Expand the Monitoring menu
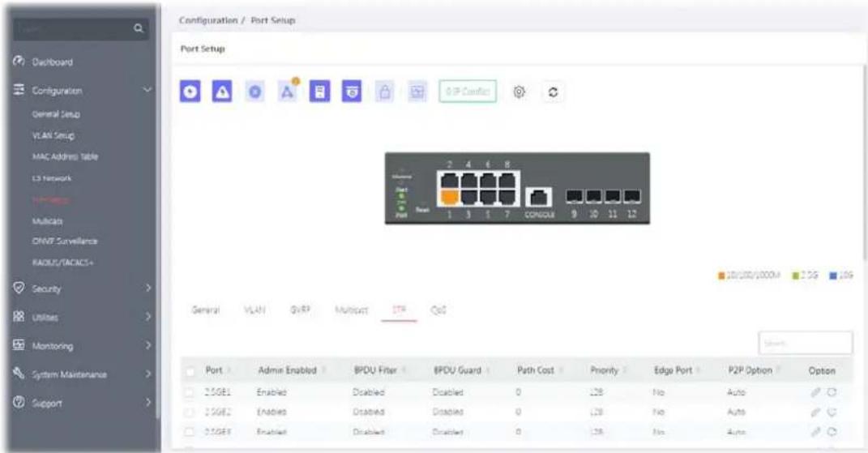Viewport: 868px width, 453px height. pyautogui.click(x=83, y=346)
